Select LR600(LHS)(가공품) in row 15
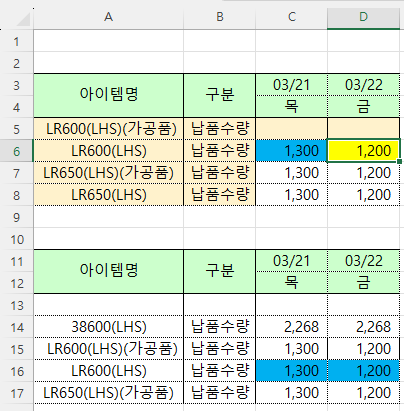404x411 pixels. (x=108, y=349)
